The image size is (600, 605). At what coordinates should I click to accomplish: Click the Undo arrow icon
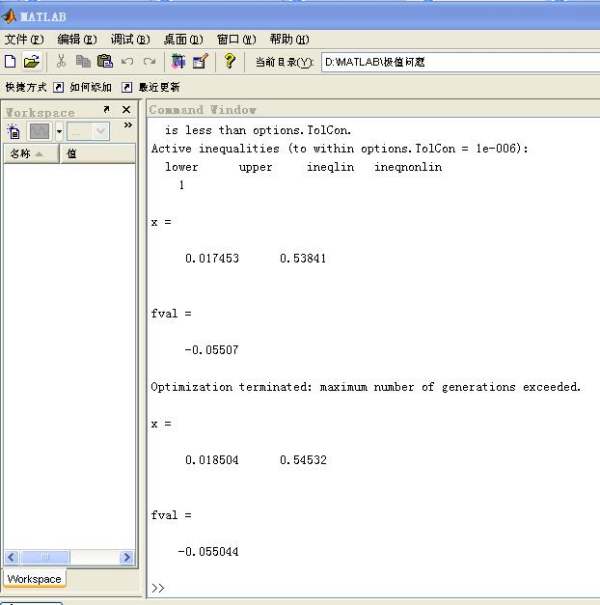click(127, 62)
